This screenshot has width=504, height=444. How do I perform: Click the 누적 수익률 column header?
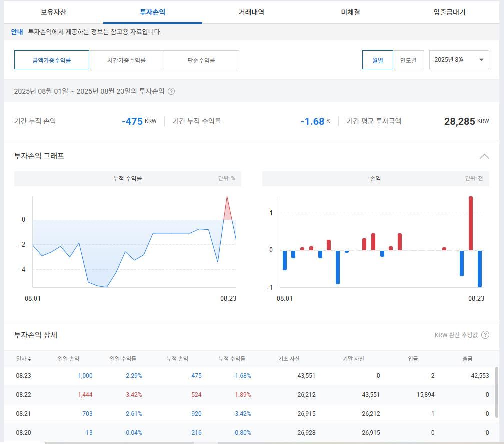pyautogui.click(x=232, y=359)
